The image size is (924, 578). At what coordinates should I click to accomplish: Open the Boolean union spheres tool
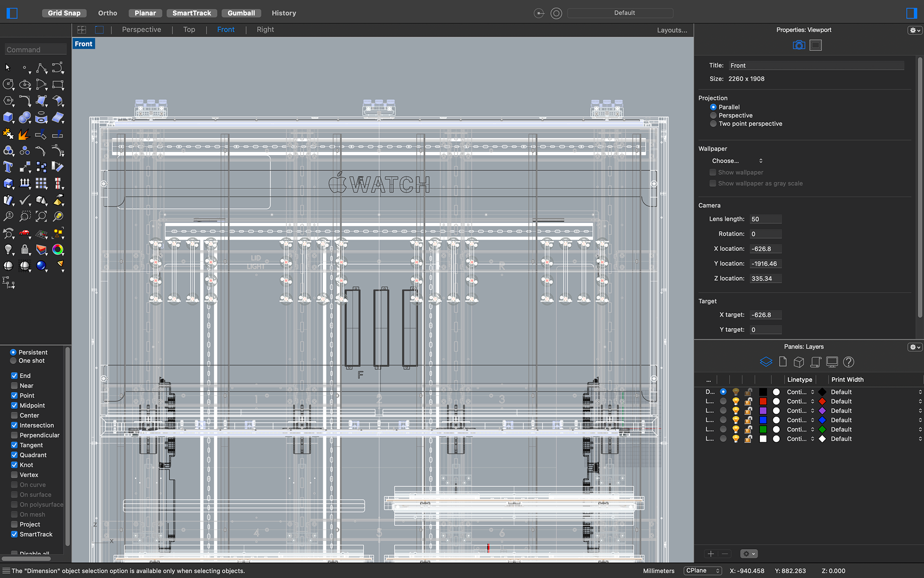coord(25,117)
